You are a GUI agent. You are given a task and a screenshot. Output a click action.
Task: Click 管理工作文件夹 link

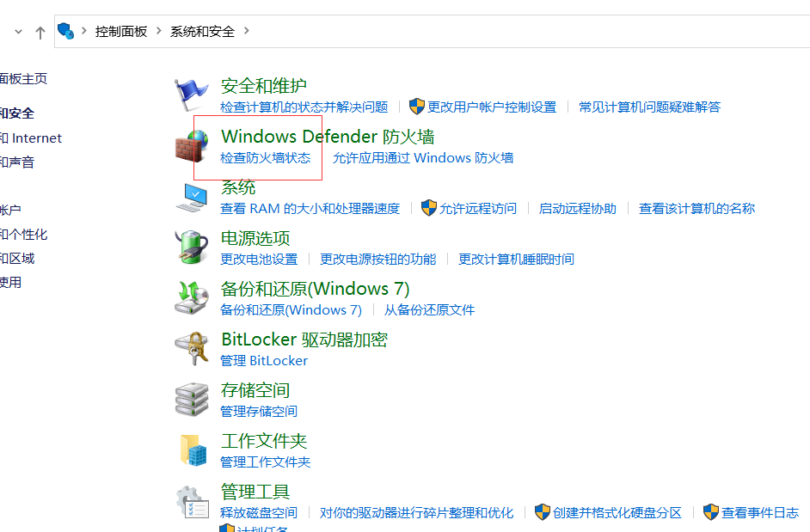[x=266, y=462]
